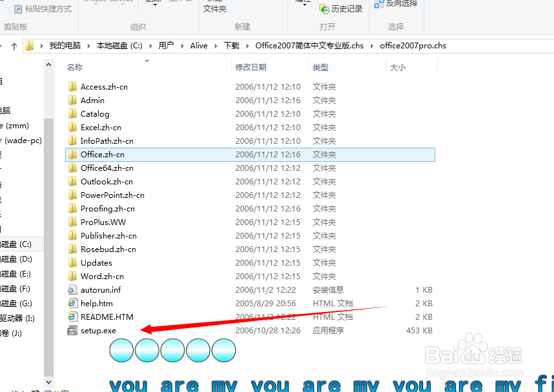The width and height of the screenshot is (554, 392).
Task: Click the scrollbar down arrow
Action: (x=48, y=380)
